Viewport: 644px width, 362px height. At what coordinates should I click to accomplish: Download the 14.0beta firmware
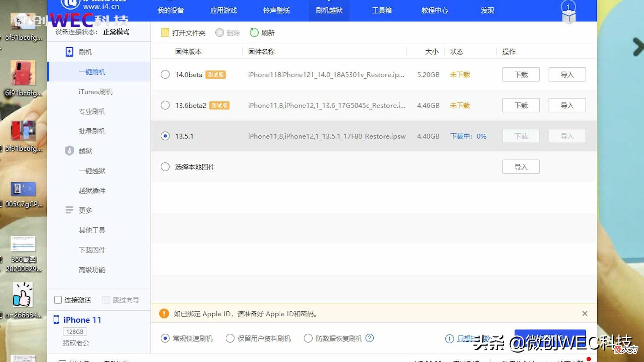(x=521, y=74)
